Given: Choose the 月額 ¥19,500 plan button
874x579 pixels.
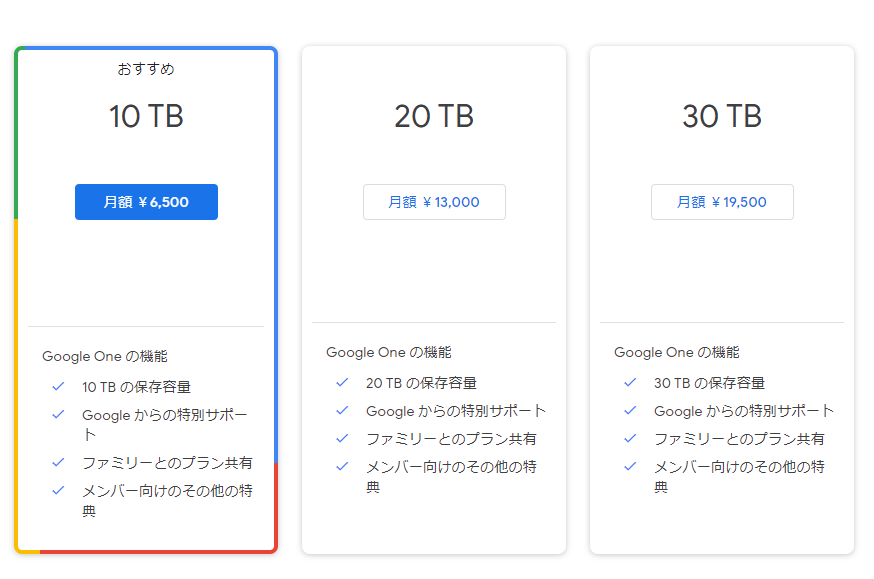Looking at the screenshot, I should 722,202.
